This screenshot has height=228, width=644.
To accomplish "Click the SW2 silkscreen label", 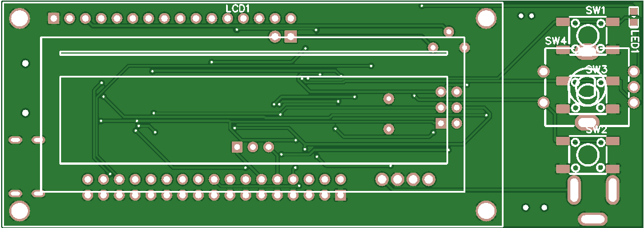I will (596, 129).
